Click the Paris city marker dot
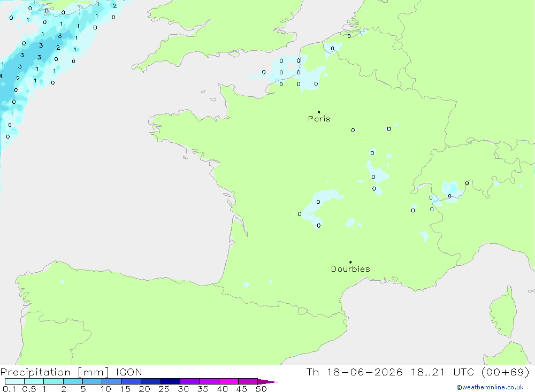Viewport: 535px width, 392px height. click(319, 112)
